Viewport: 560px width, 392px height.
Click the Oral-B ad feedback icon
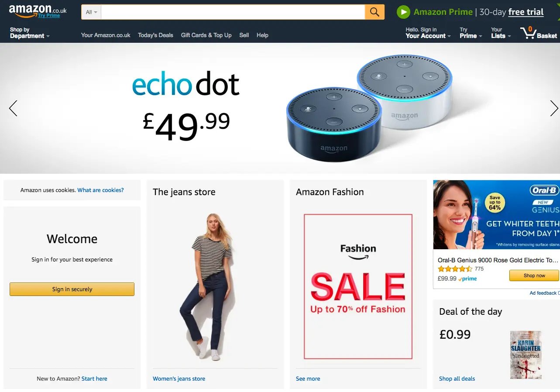(559, 293)
